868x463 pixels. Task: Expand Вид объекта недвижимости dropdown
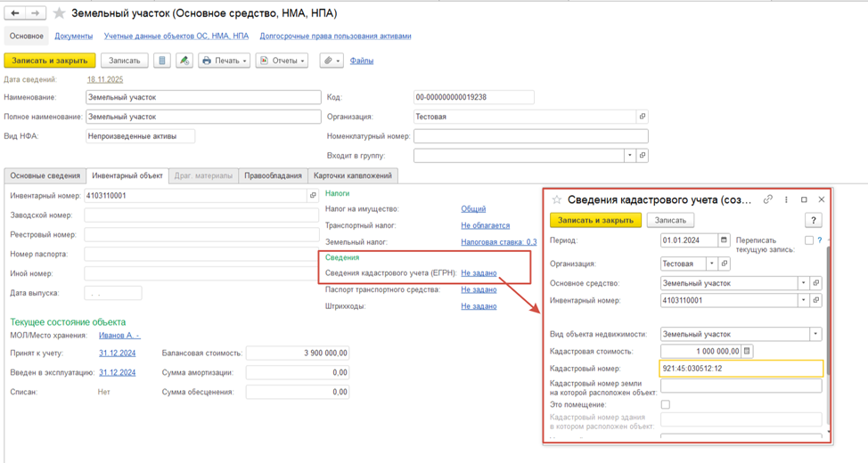[815, 334]
